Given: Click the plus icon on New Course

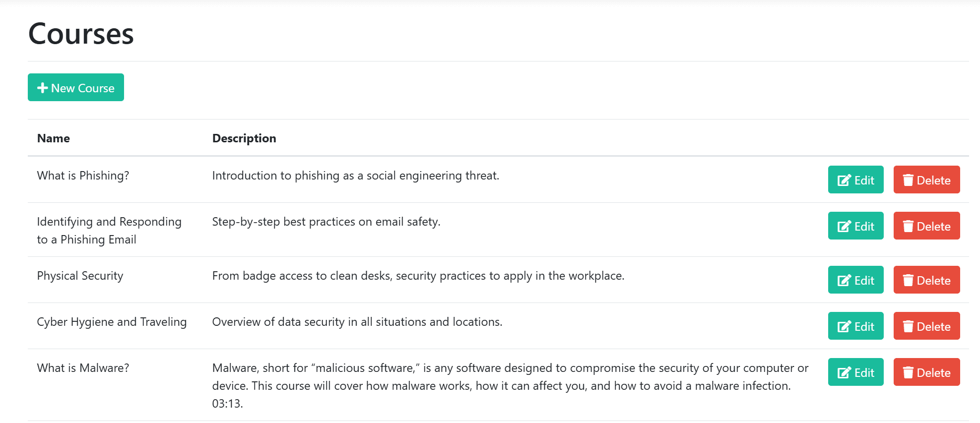Looking at the screenshot, I should [x=43, y=88].
